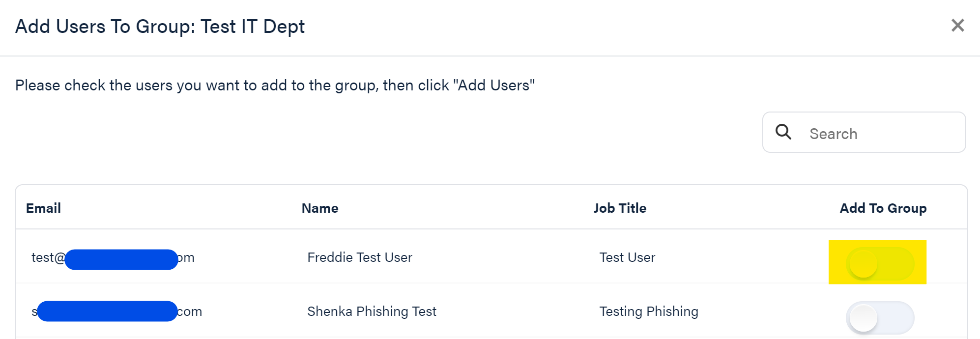This screenshot has height=339, width=980.
Task: Select the Shenka Phishing Test name cell
Action: click(372, 311)
